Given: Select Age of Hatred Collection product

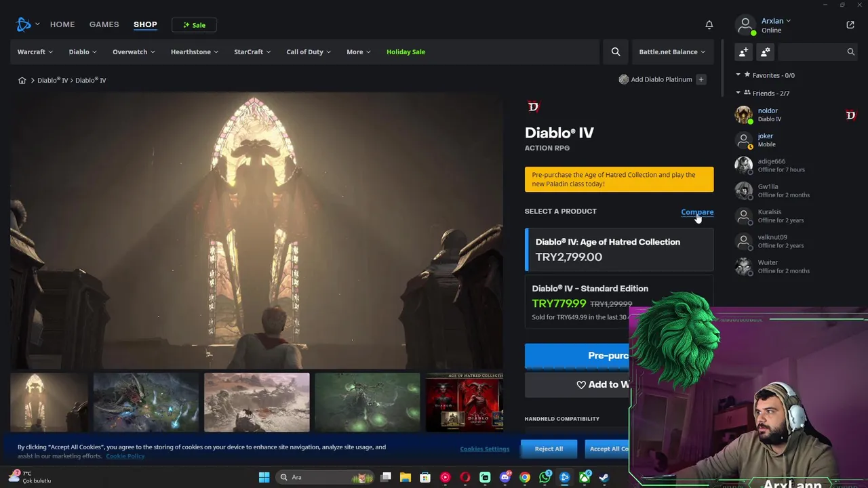Looking at the screenshot, I should (619, 249).
